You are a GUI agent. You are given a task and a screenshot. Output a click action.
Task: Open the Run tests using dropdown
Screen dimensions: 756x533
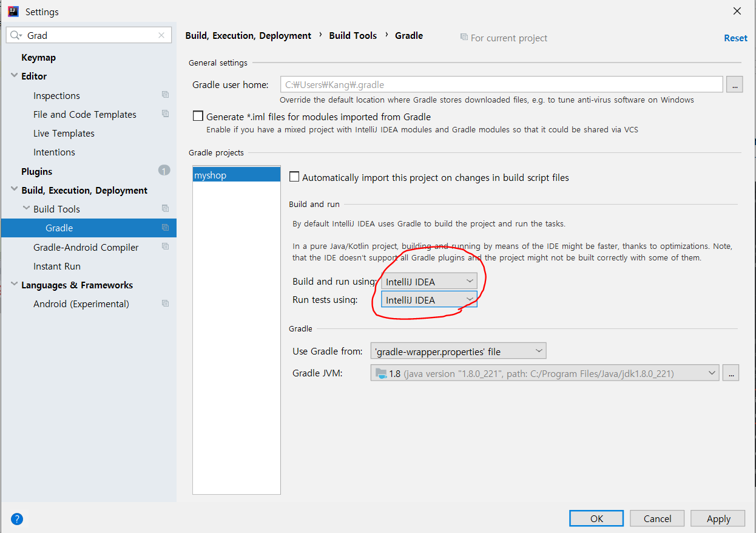click(429, 299)
